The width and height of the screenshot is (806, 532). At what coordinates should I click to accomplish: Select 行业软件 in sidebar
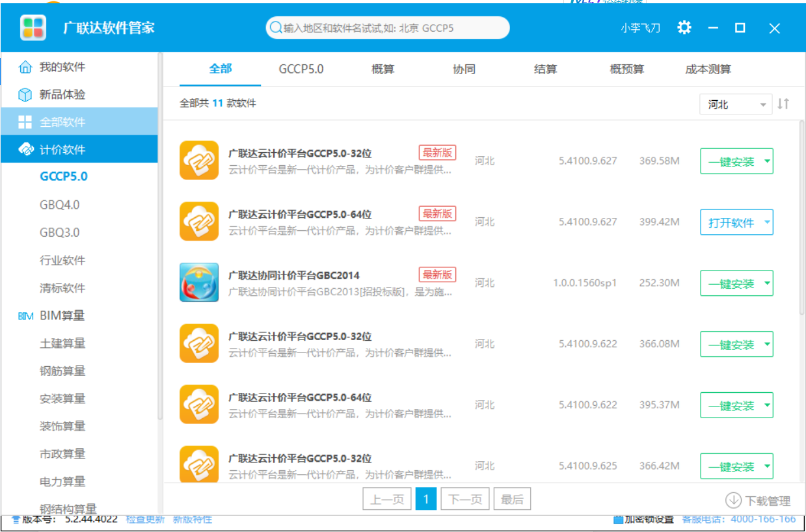(62, 260)
